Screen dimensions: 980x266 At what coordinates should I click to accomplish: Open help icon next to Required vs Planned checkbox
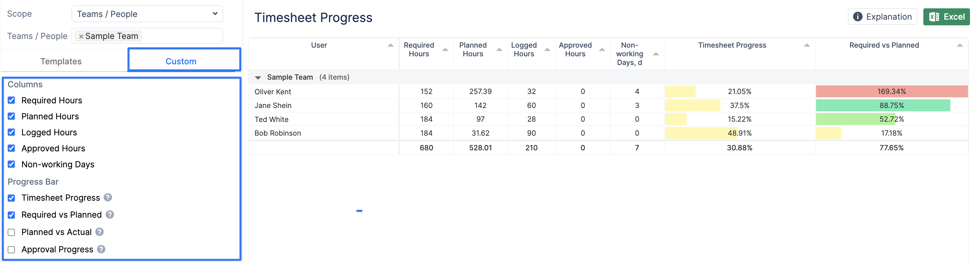coord(110,215)
